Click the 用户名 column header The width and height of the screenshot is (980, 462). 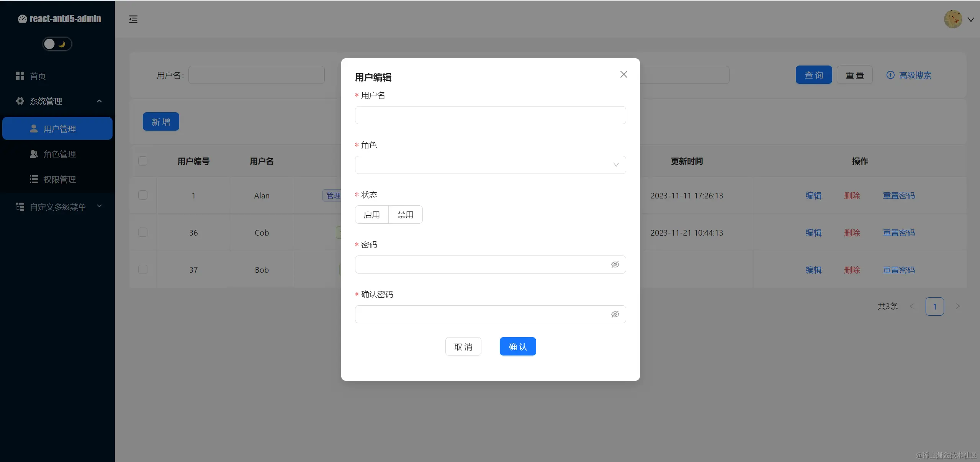(262, 161)
